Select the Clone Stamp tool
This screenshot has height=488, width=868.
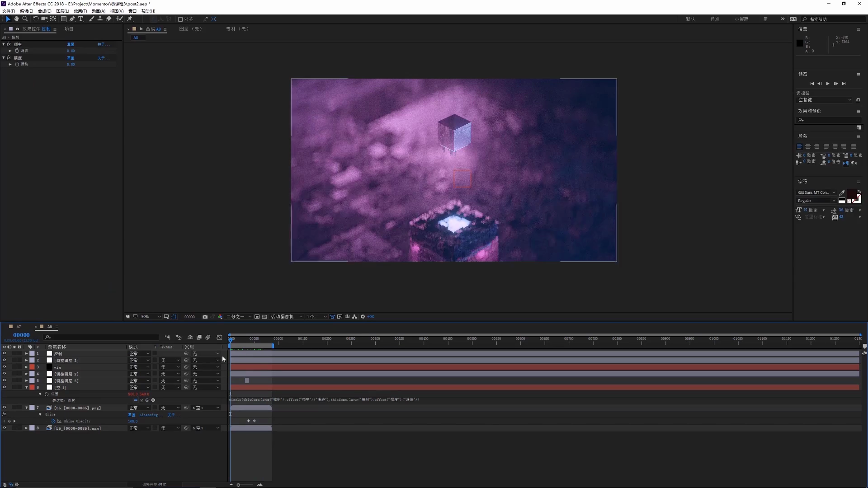(100, 19)
